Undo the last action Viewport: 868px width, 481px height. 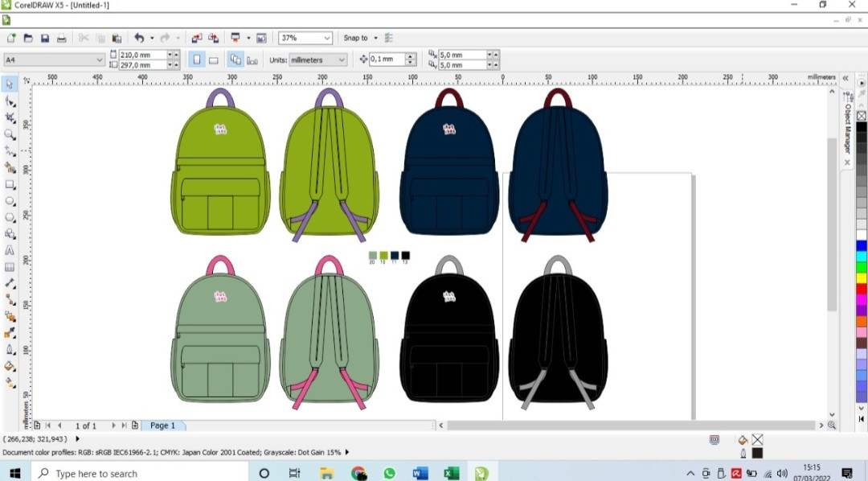point(139,38)
